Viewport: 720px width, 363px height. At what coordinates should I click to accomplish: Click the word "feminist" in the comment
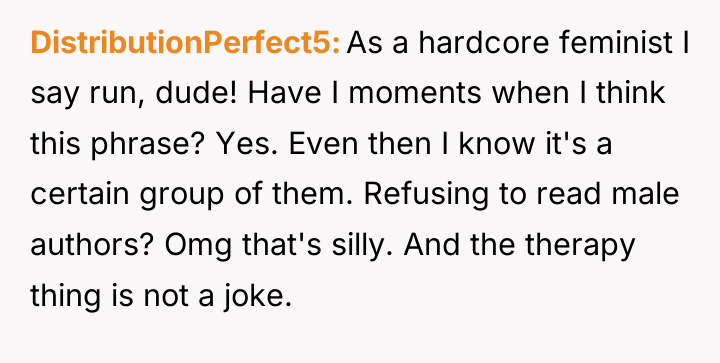click(x=616, y=43)
